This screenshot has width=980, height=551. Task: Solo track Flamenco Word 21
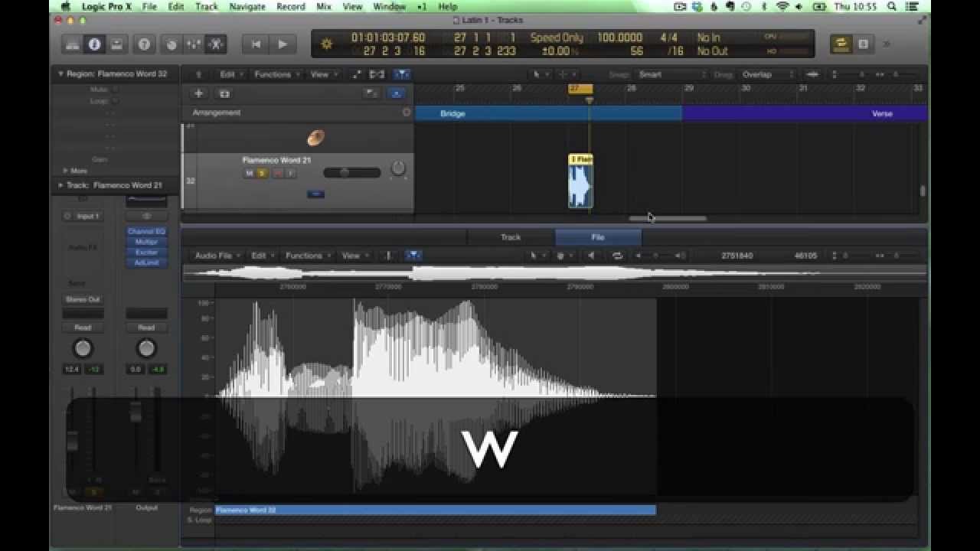click(262, 174)
